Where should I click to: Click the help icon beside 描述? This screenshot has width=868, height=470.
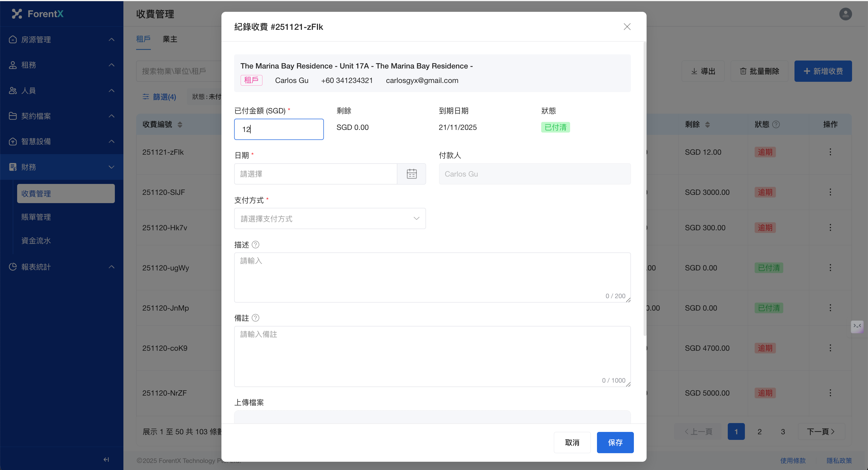click(255, 245)
